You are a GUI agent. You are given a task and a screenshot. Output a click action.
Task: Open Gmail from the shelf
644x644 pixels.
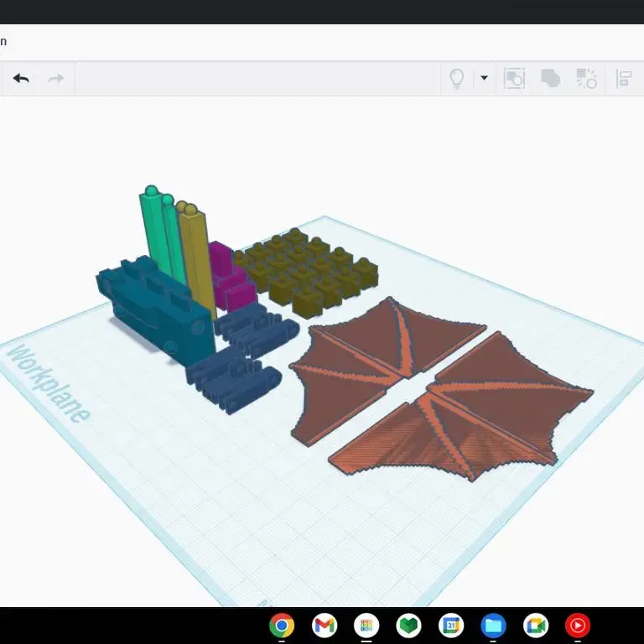coord(324,626)
